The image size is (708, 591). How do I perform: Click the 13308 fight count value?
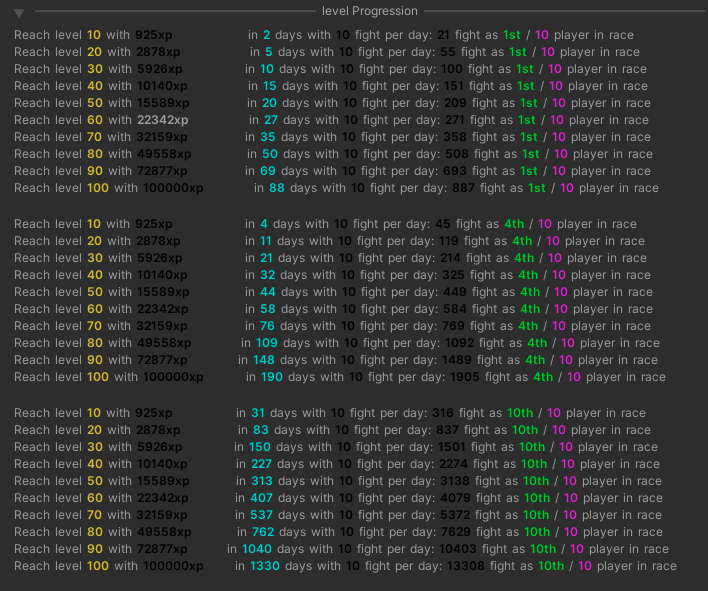point(464,566)
